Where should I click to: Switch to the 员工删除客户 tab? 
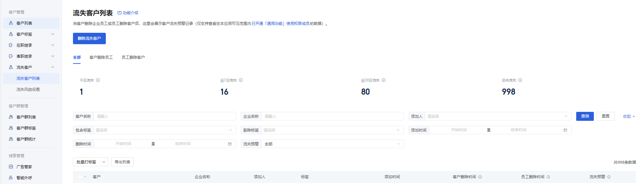133,57
